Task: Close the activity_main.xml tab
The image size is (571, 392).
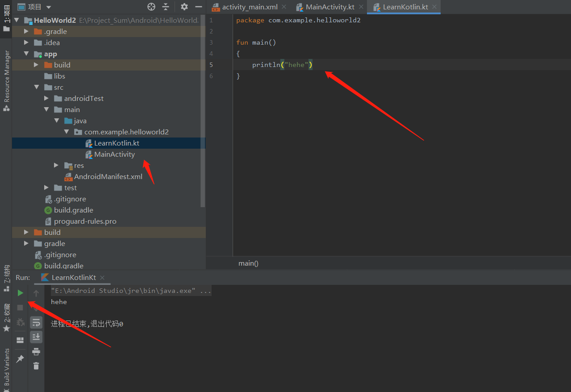Action: point(284,7)
